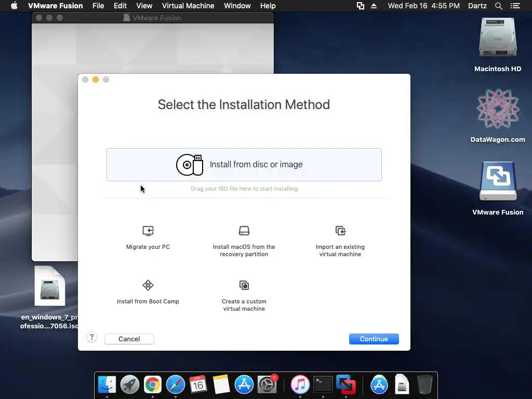This screenshot has height=399, width=532.
Task: Open the App Store next to Notes in the Dock
Action: point(244,384)
